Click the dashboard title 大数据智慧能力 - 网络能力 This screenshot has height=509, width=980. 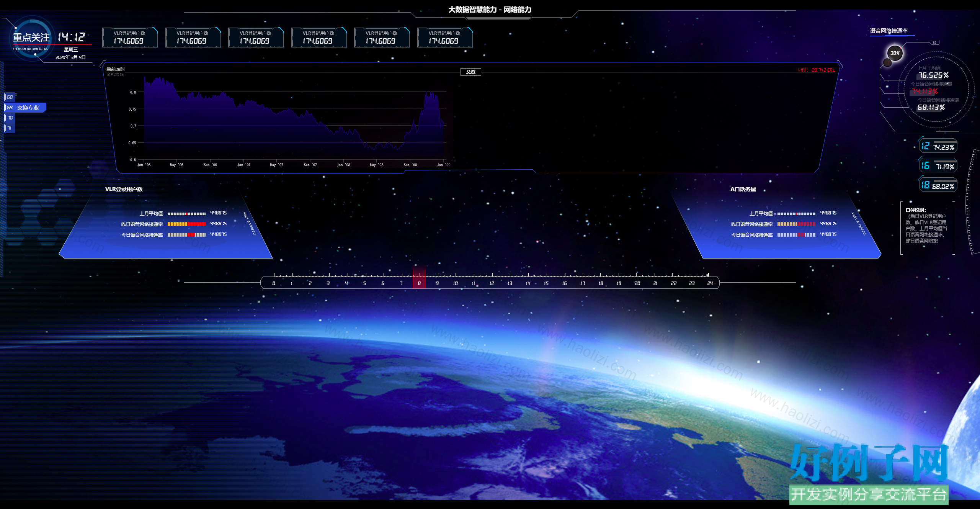pos(490,10)
